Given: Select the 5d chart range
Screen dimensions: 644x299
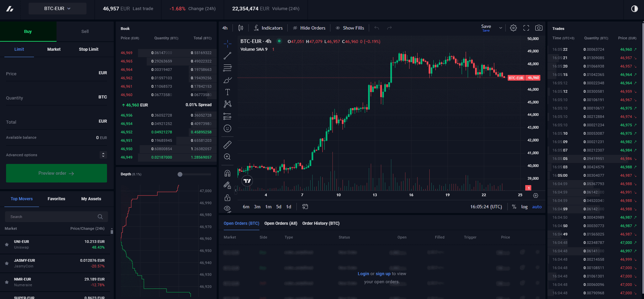Looking at the screenshot, I should (279, 207).
